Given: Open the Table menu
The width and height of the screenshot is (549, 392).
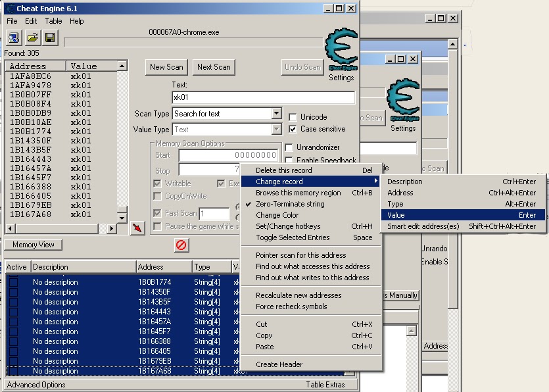Looking at the screenshot, I should pyautogui.click(x=53, y=21).
